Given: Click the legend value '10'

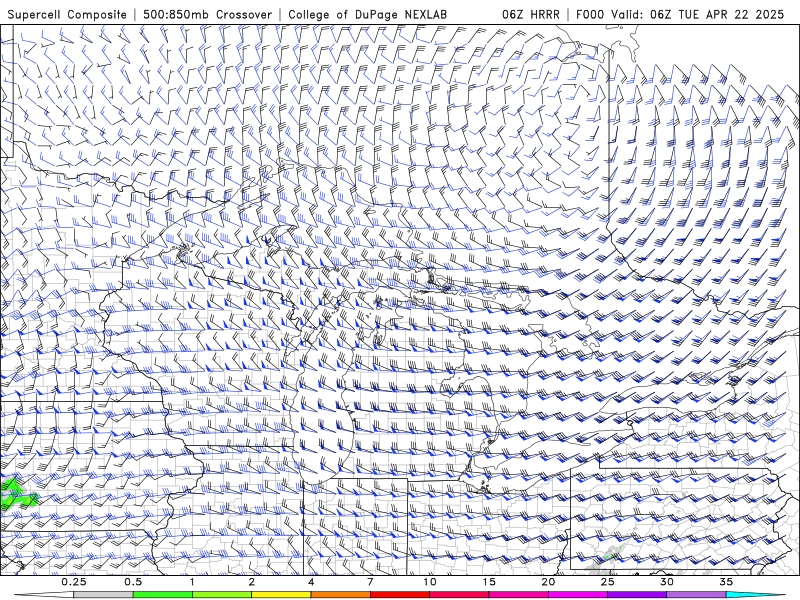Looking at the screenshot, I should click(x=430, y=582).
